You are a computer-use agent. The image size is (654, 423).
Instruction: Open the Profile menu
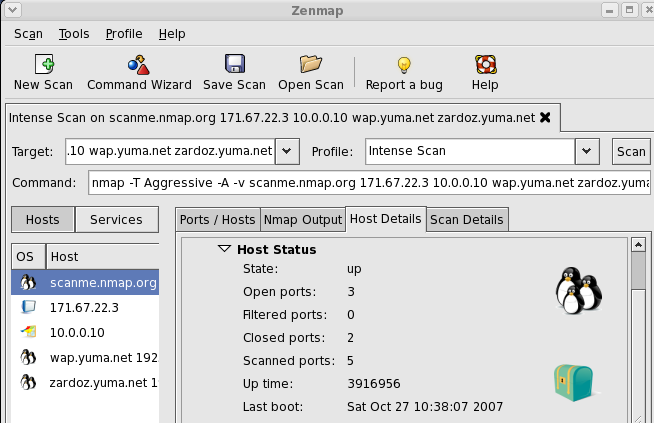tap(124, 34)
